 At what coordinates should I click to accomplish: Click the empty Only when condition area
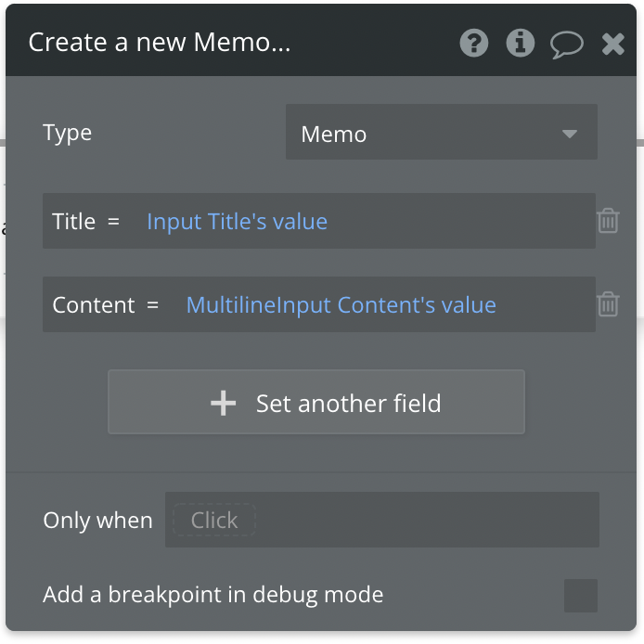click(427, 521)
